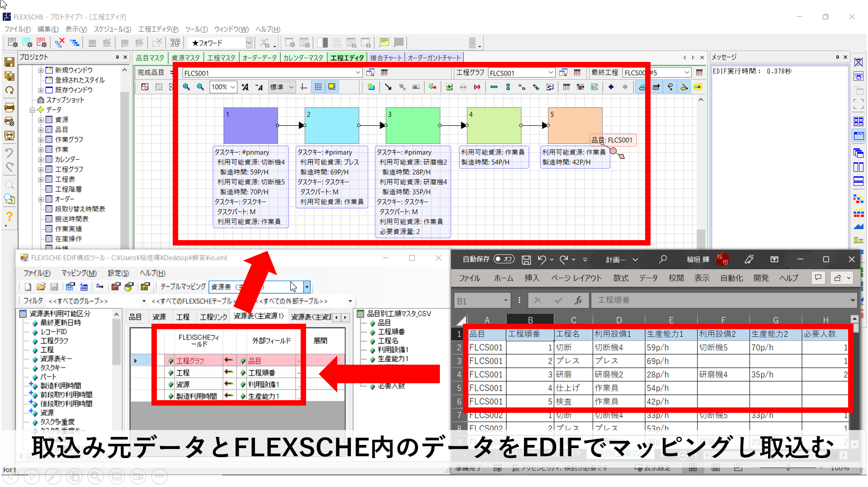This screenshot has height=487, width=868.
Task: Click the yellow help question mark icon
Action: [9, 216]
